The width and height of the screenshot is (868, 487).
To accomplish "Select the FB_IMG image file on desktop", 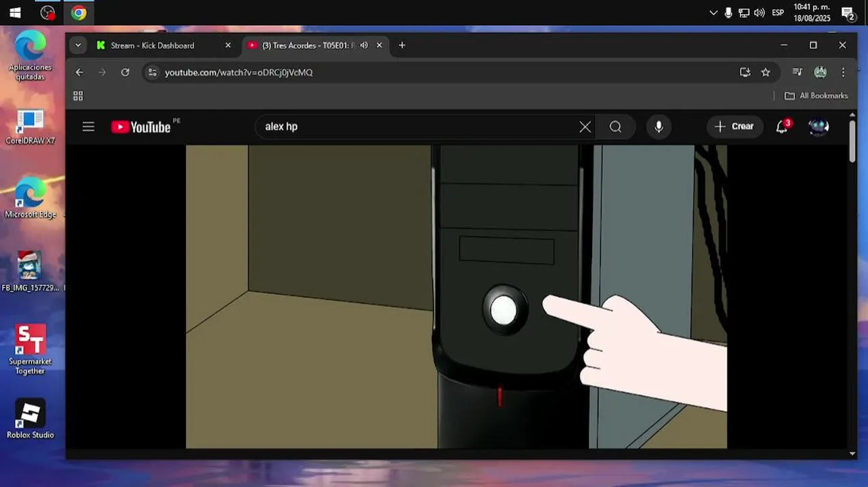I will click(30, 271).
